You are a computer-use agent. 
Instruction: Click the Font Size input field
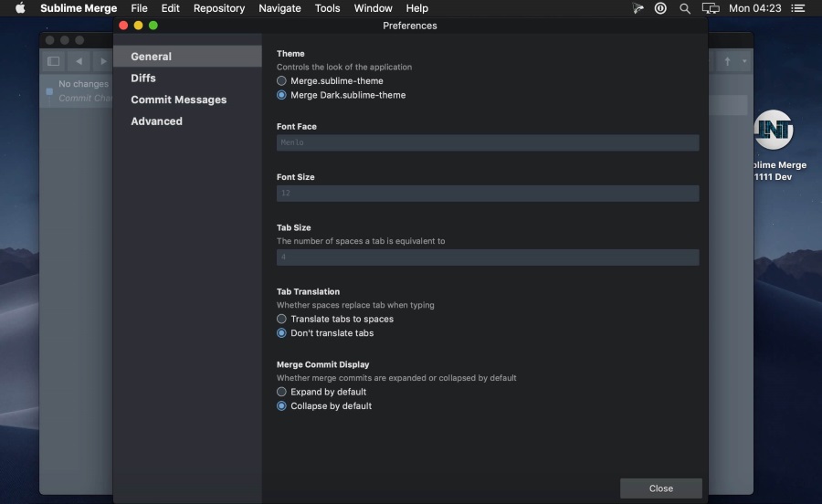[488, 193]
